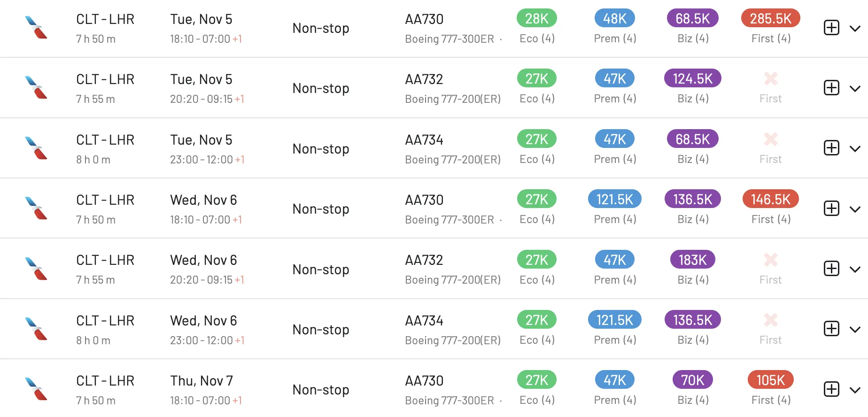
Task: Select 28K Eco fare on Tue AA730
Action: [537, 18]
